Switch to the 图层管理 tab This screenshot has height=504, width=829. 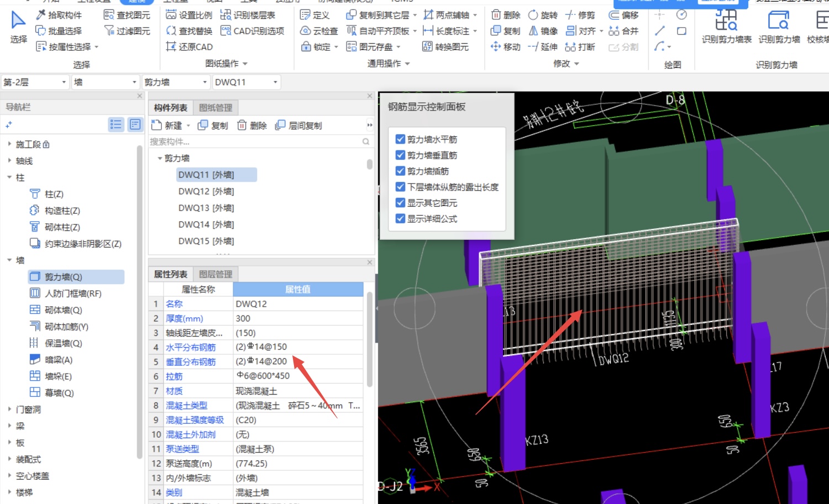(216, 274)
